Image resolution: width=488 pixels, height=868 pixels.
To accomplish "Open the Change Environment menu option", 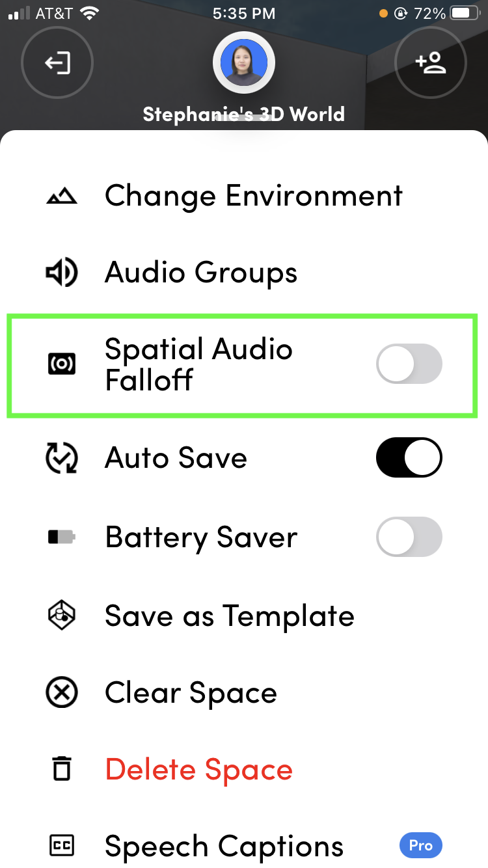I will (244, 196).
